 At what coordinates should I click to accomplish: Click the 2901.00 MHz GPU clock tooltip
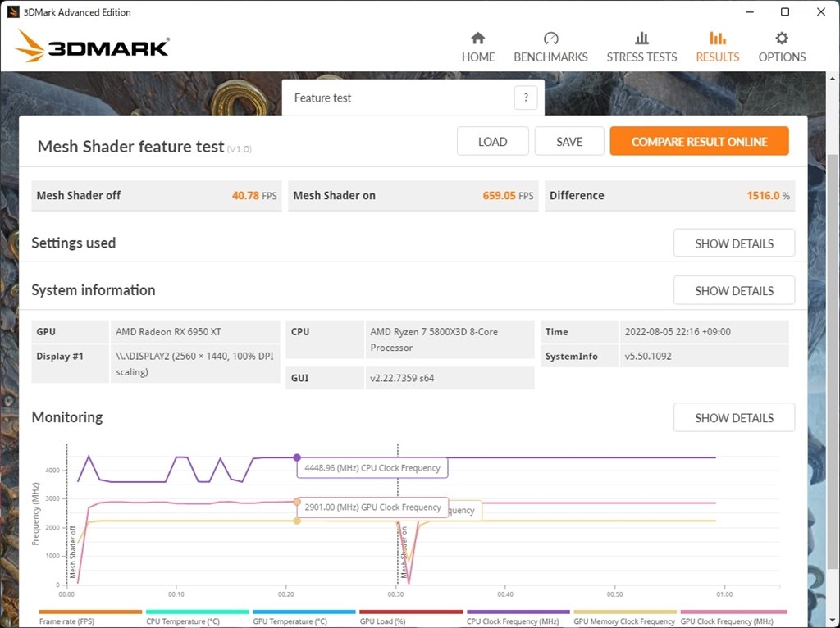pyautogui.click(x=372, y=507)
